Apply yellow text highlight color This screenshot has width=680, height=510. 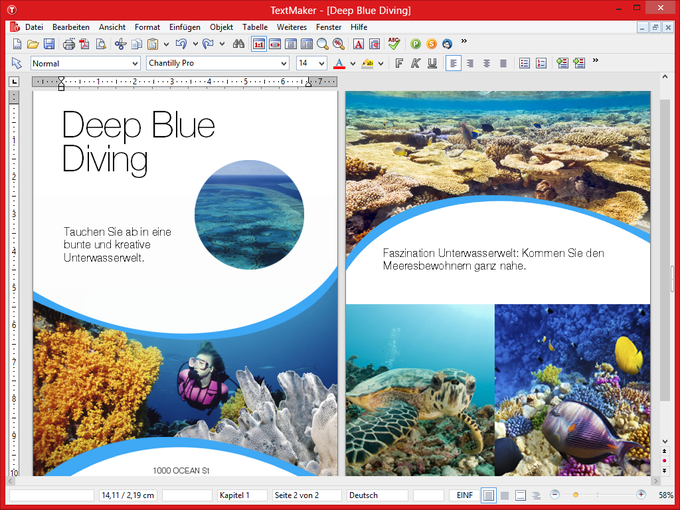coord(367,64)
